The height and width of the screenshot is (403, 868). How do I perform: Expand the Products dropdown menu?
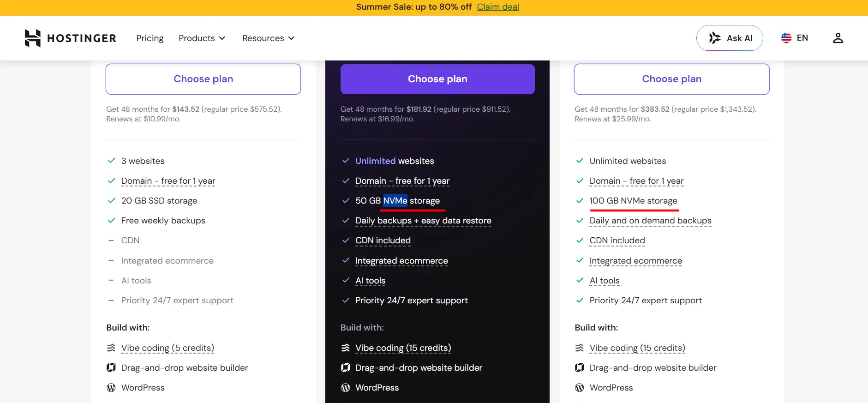click(x=202, y=38)
